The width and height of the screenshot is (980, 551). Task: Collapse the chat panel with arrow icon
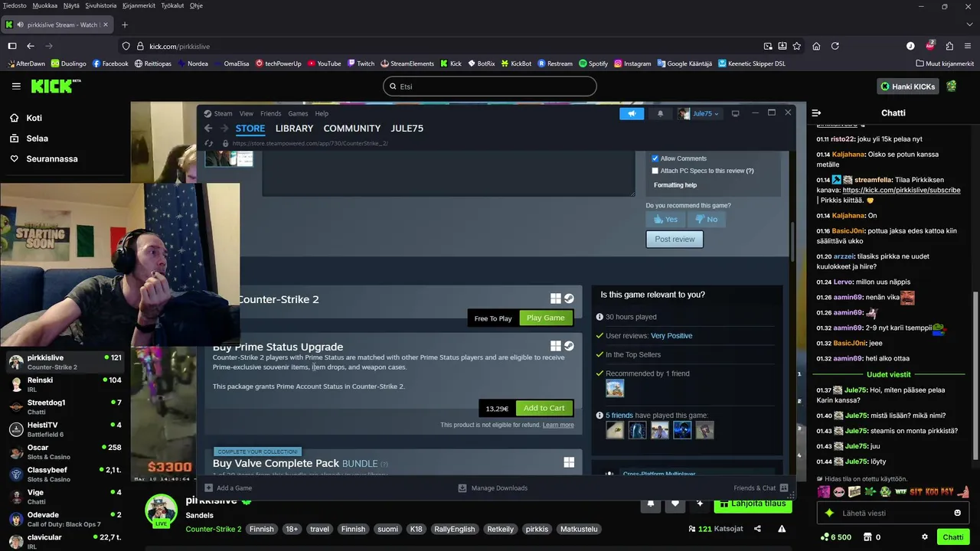[x=816, y=112]
